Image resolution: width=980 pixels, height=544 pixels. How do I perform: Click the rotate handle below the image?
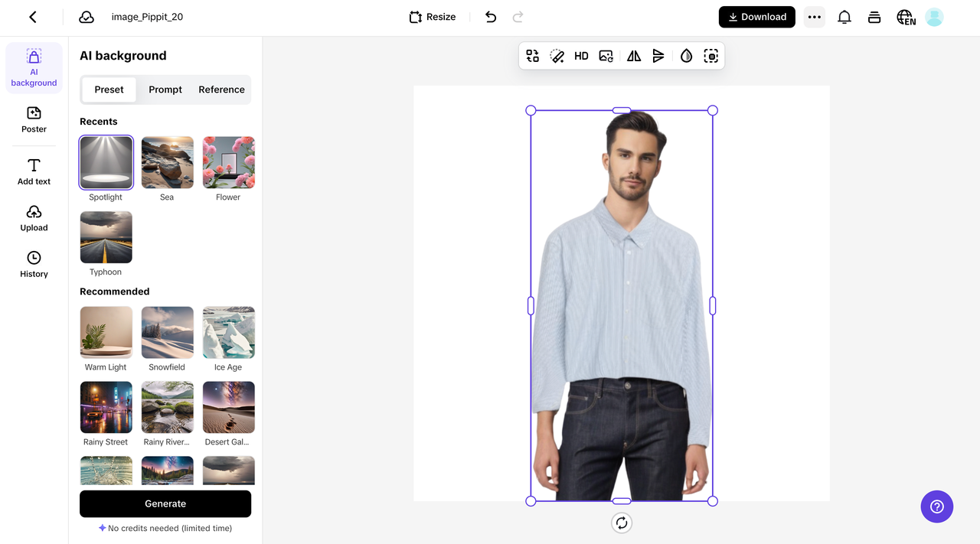click(622, 523)
